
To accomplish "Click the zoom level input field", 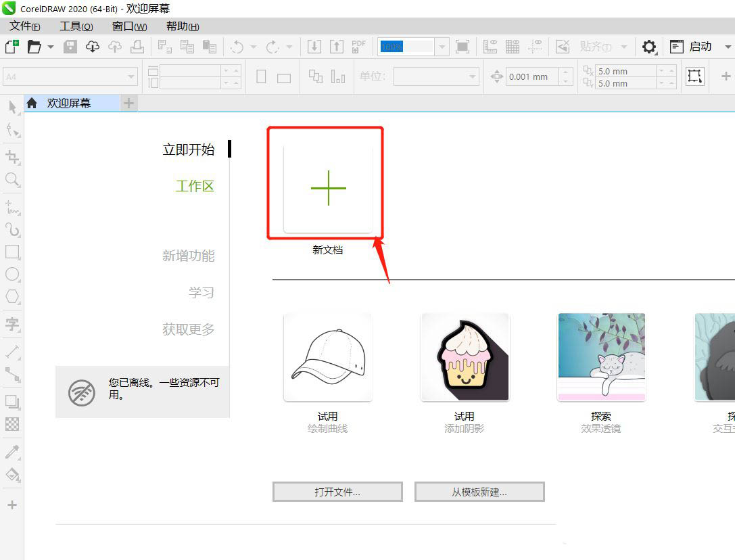I will pyautogui.click(x=406, y=47).
